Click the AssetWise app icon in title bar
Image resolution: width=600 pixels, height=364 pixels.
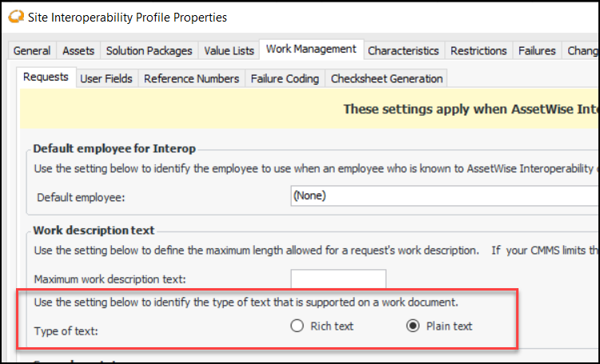point(14,17)
